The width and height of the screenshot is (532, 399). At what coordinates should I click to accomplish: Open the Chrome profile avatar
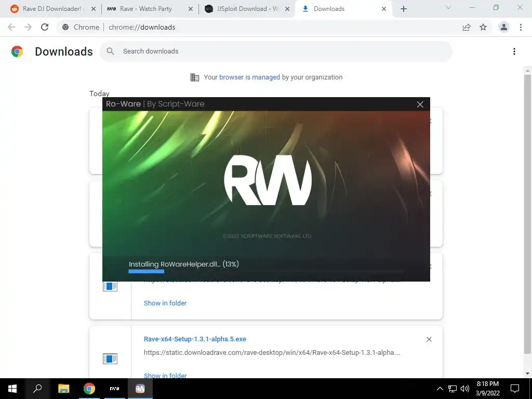504,27
